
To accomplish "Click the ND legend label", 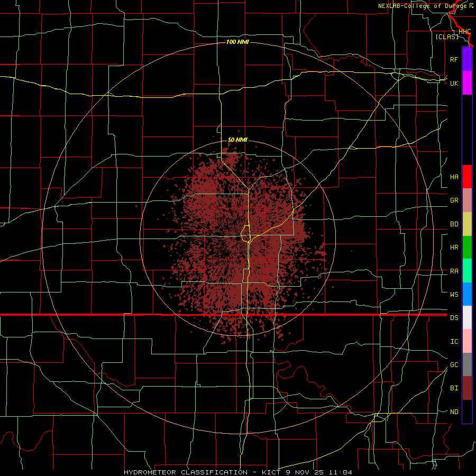I will point(454,411).
